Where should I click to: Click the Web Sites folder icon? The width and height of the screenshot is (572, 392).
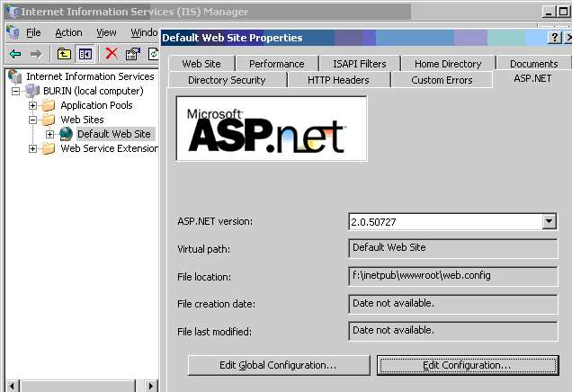point(49,120)
